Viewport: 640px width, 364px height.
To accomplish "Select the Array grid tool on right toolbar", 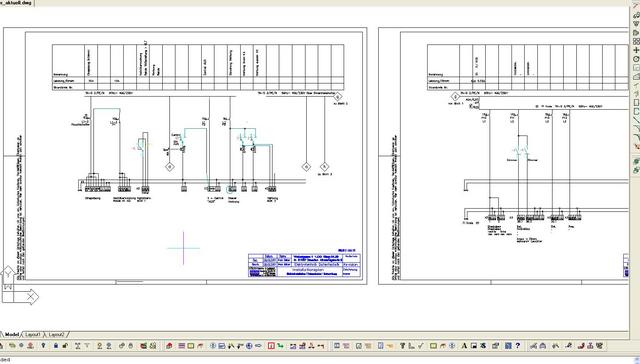I will pyautogui.click(x=636, y=41).
